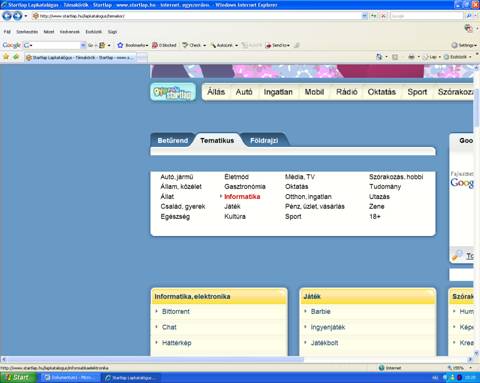Viewport: 480px width, 383px height.
Task: Switch to the Betűrend tab
Action: tap(173, 140)
